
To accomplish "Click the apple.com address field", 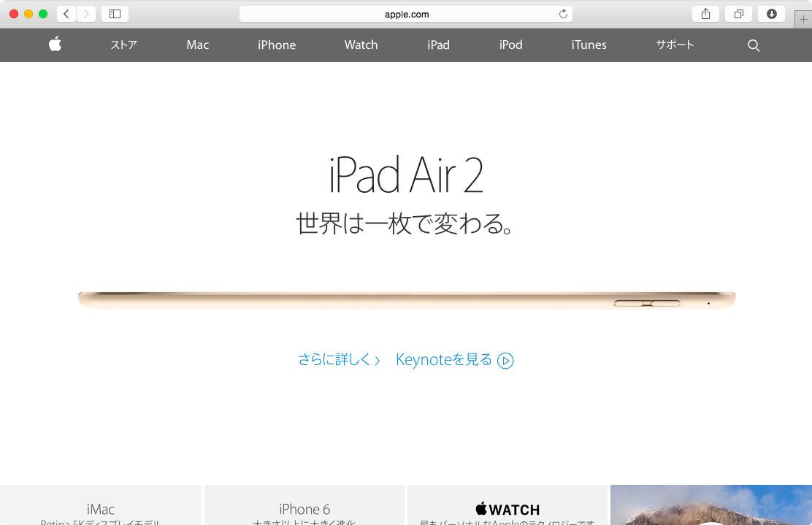I will tap(406, 14).
